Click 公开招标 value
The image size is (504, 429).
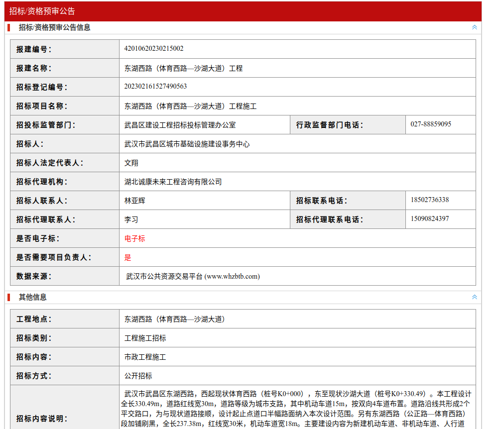tap(138, 376)
